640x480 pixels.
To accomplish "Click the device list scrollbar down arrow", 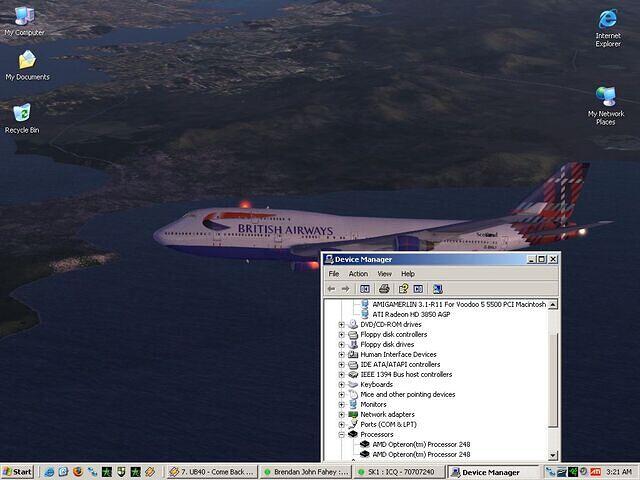I will tap(553, 456).
